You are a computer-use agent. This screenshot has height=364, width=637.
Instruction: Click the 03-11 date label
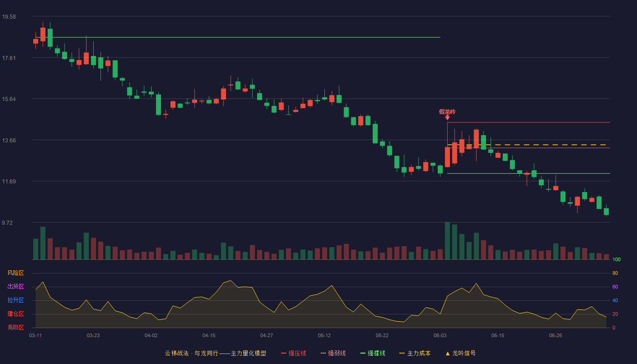click(35, 335)
